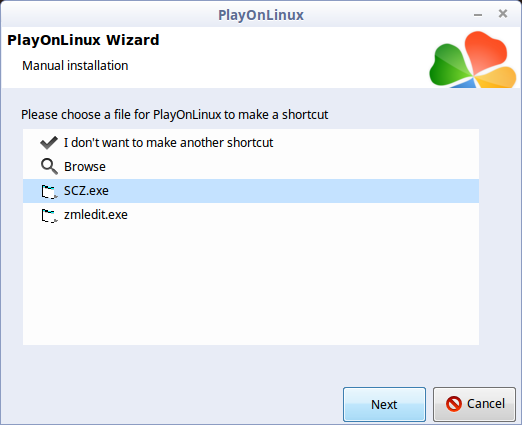Click the "PlayOnLinux Wizard" heading
522x425 pixels.
click(83, 40)
